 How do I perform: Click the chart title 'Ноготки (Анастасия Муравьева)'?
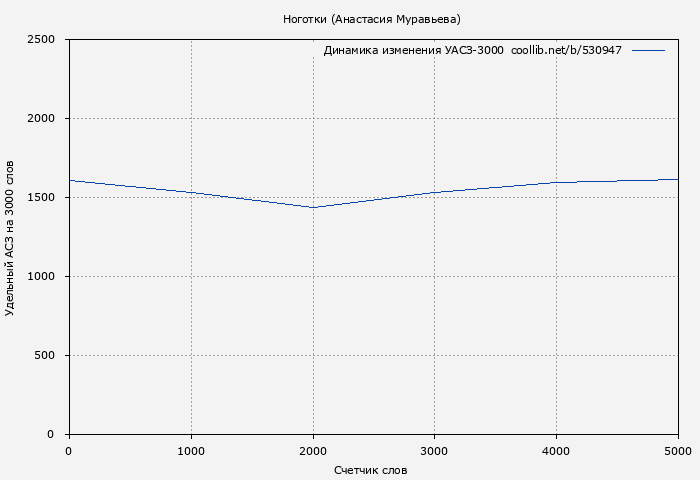pos(371,19)
